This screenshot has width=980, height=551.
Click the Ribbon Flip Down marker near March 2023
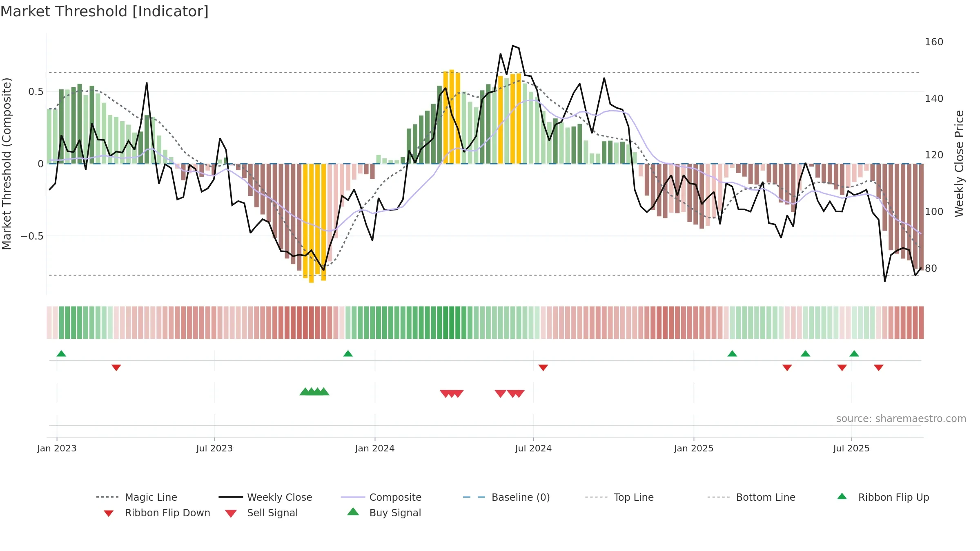116,368
